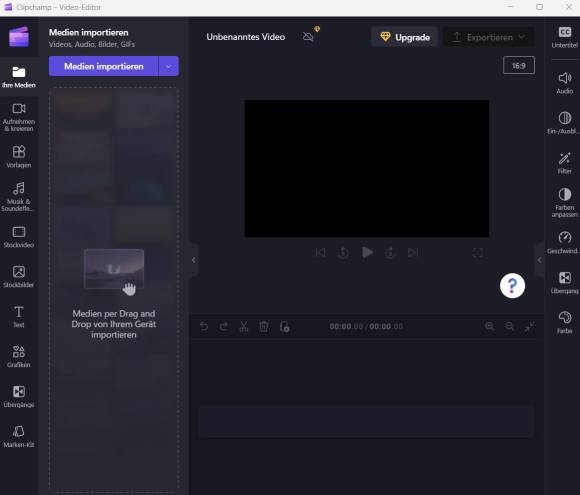580x495 pixels.
Task: Expand the Medien importieren dropdown arrow
Action: [169, 66]
